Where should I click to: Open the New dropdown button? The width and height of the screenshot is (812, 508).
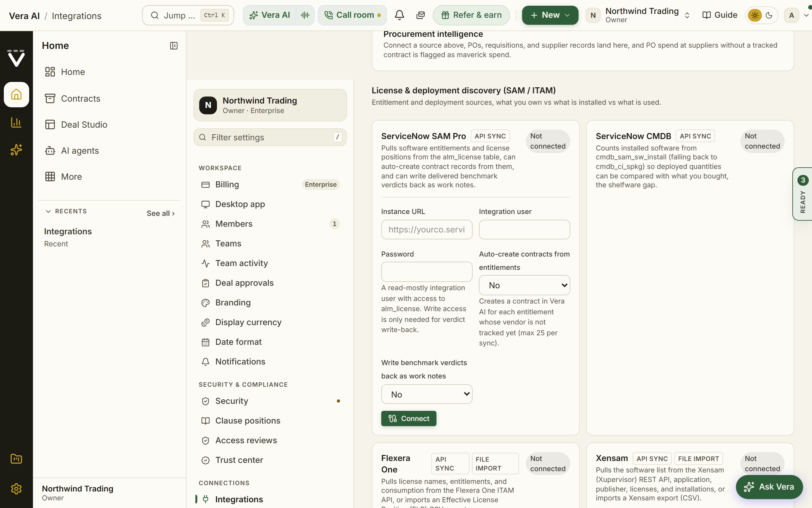click(550, 15)
